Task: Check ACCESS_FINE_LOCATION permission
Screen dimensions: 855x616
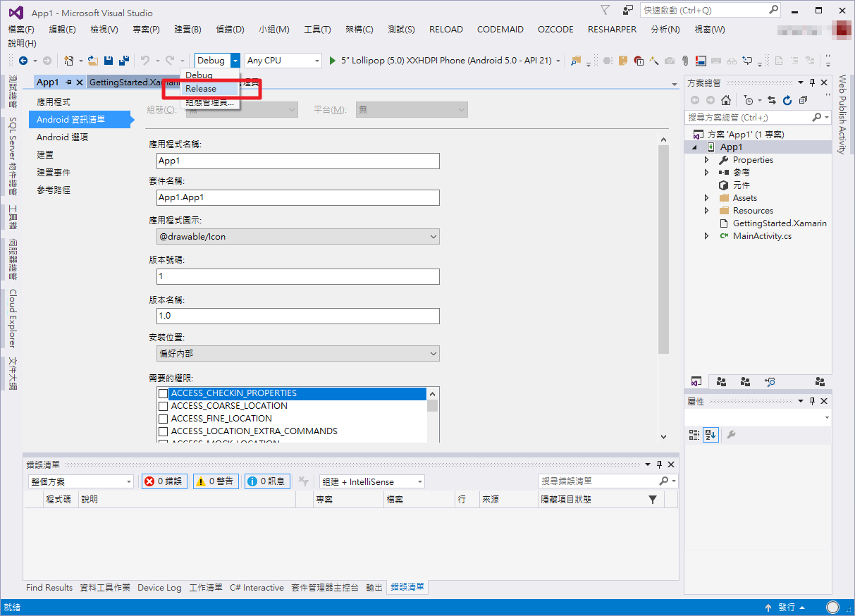Action: (164, 419)
